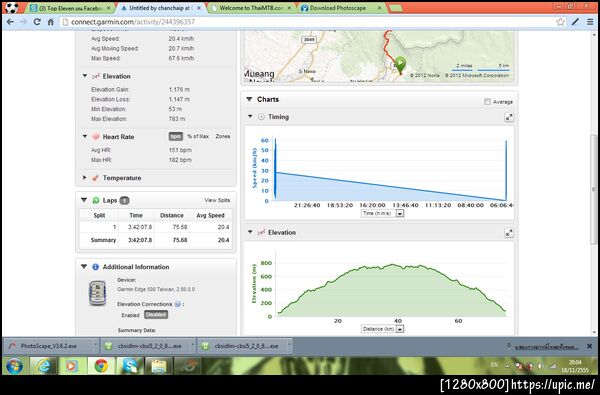Collapse the Additional Information panel
This screenshot has height=395, width=600.
tap(84, 266)
